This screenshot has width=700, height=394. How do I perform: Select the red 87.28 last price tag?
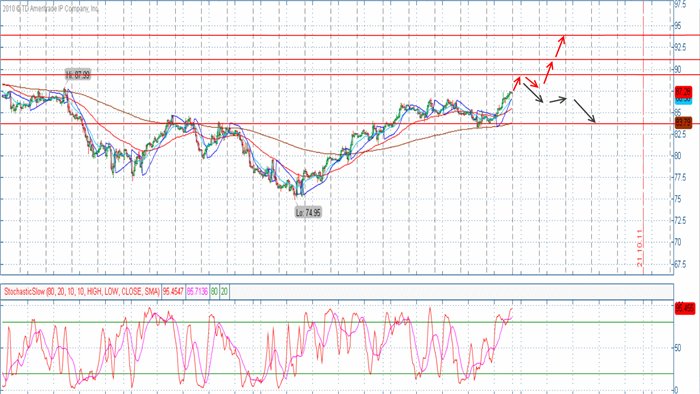(683, 92)
